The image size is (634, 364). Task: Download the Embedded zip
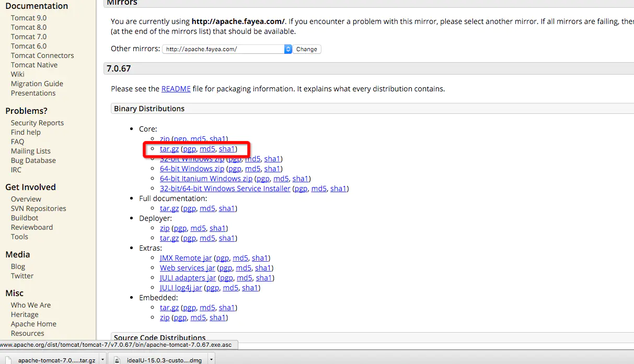click(165, 318)
